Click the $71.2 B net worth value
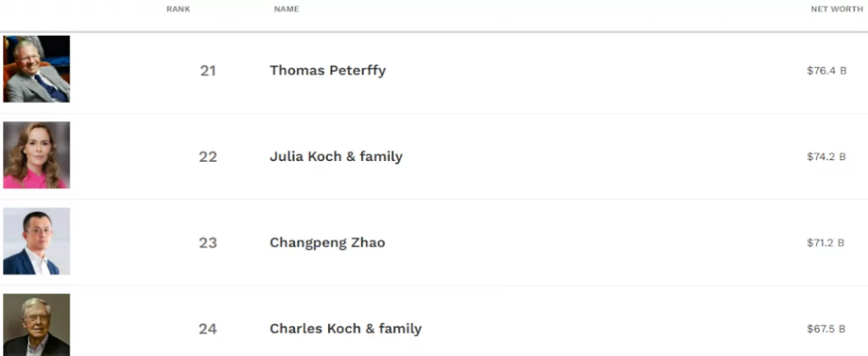 pyautogui.click(x=826, y=242)
